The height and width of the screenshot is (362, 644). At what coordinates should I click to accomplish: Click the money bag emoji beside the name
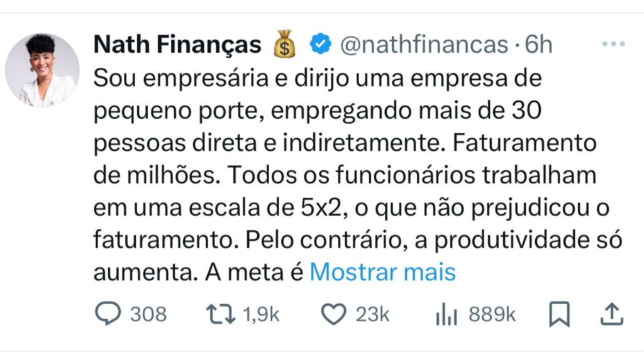[x=284, y=45]
